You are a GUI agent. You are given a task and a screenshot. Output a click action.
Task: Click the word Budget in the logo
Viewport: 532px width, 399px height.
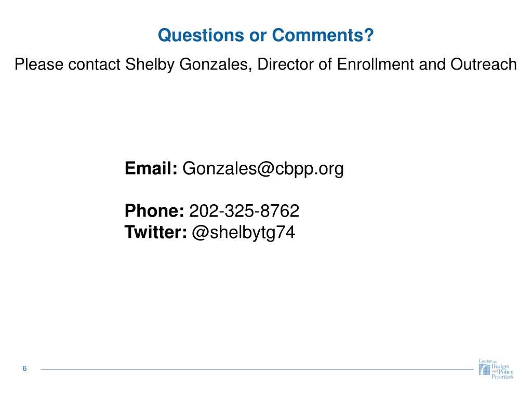point(500,366)
